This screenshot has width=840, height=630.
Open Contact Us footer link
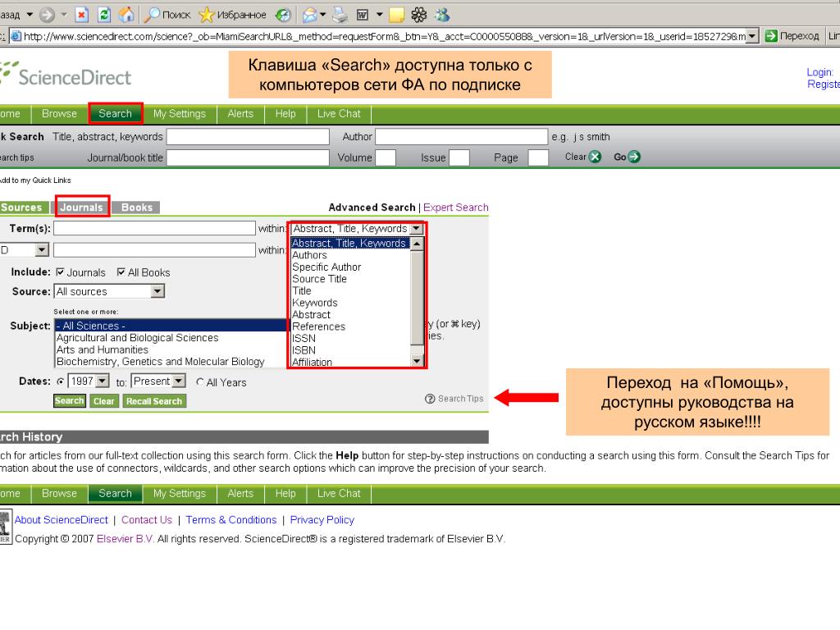point(147,519)
